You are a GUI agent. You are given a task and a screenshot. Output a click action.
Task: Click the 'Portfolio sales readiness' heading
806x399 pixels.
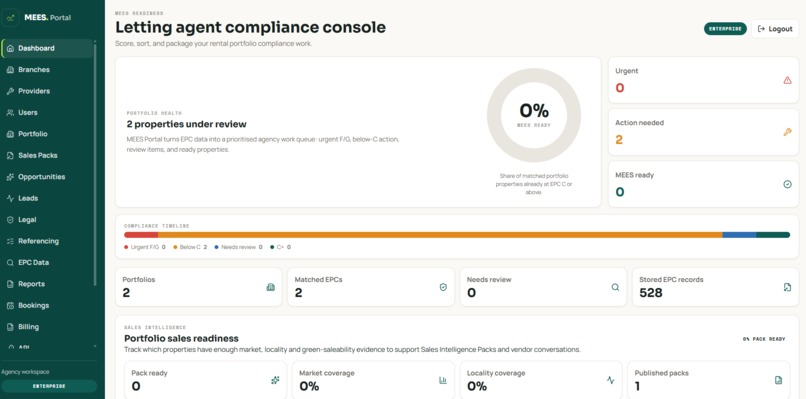(x=181, y=338)
